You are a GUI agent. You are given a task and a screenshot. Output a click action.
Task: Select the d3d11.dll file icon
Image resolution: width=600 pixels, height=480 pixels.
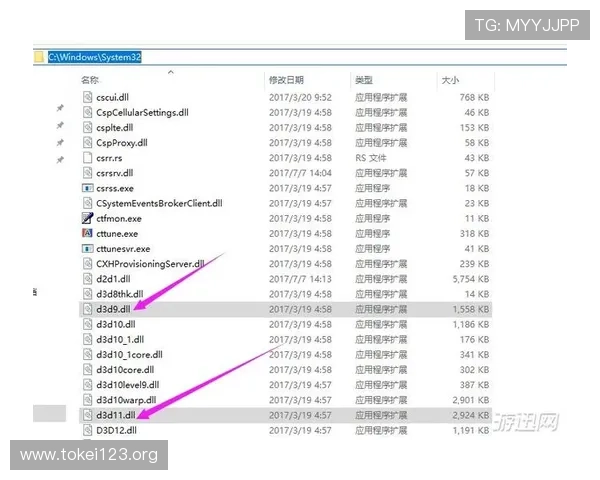coord(88,415)
